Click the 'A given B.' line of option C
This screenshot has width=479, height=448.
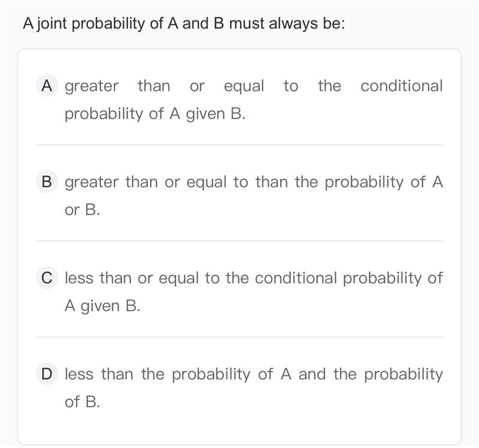pyautogui.click(x=102, y=306)
